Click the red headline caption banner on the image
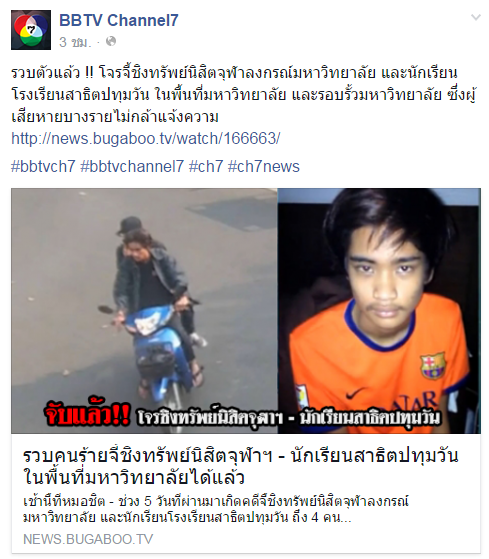This screenshot has width=489, height=559. pos(87,415)
